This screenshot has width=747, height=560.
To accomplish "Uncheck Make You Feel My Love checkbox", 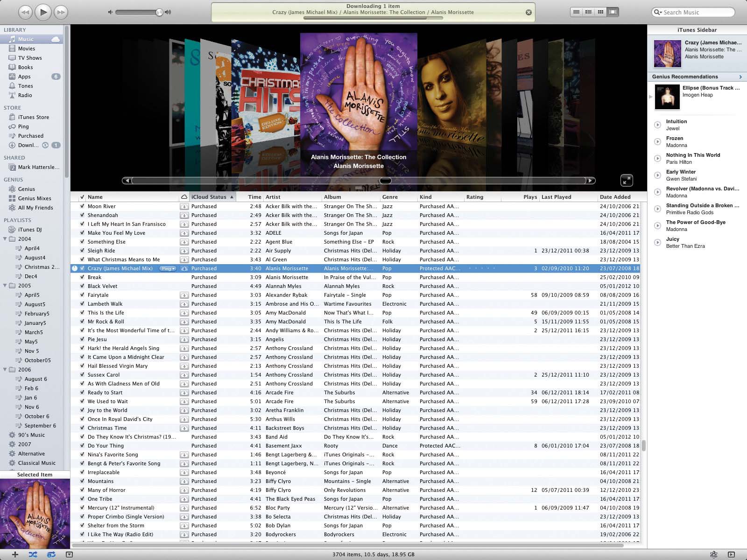I will pyautogui.click(x=82, y=233).
